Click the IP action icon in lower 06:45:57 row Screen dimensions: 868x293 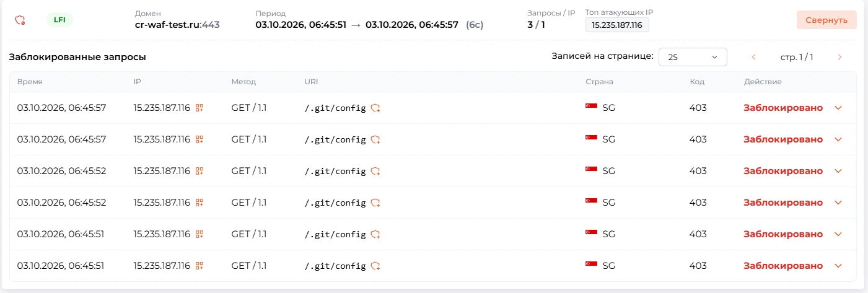[x=199, y=139]
